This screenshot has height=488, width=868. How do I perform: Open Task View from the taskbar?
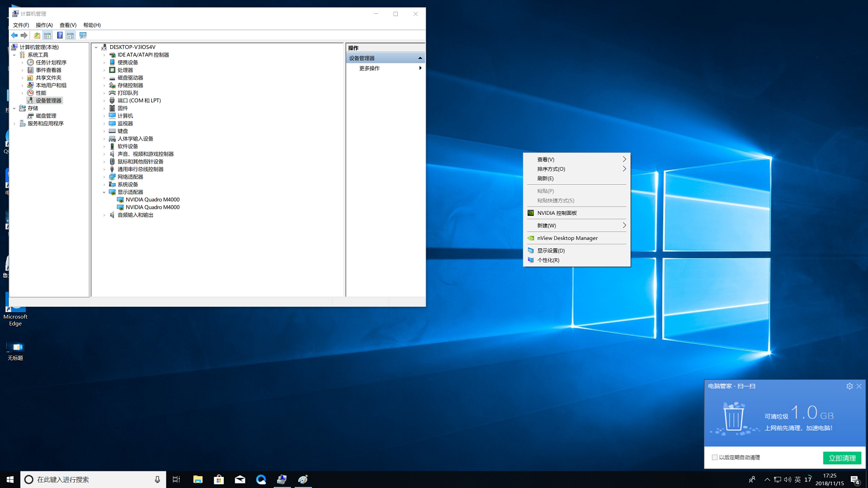[176, 479]
